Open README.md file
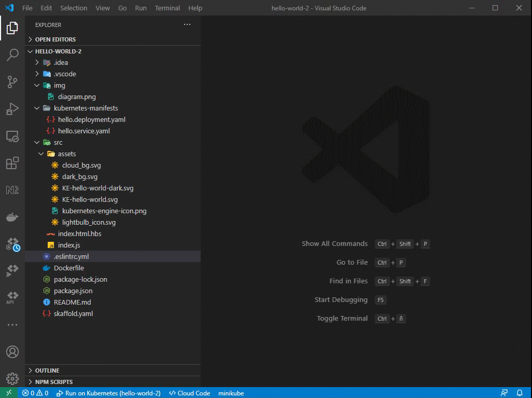This screenshot has width=532, height=398. point(113,302)
